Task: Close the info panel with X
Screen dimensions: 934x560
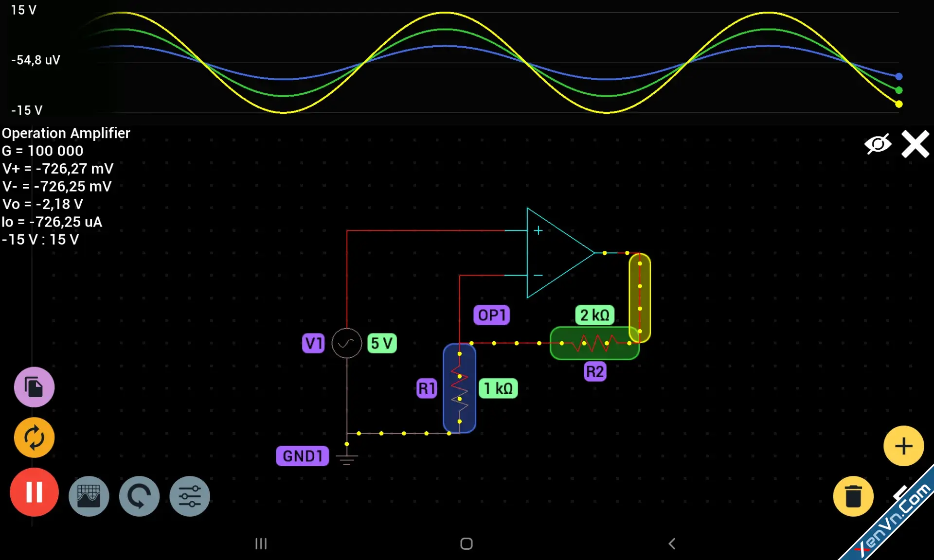Action: [x=915, y=144]
